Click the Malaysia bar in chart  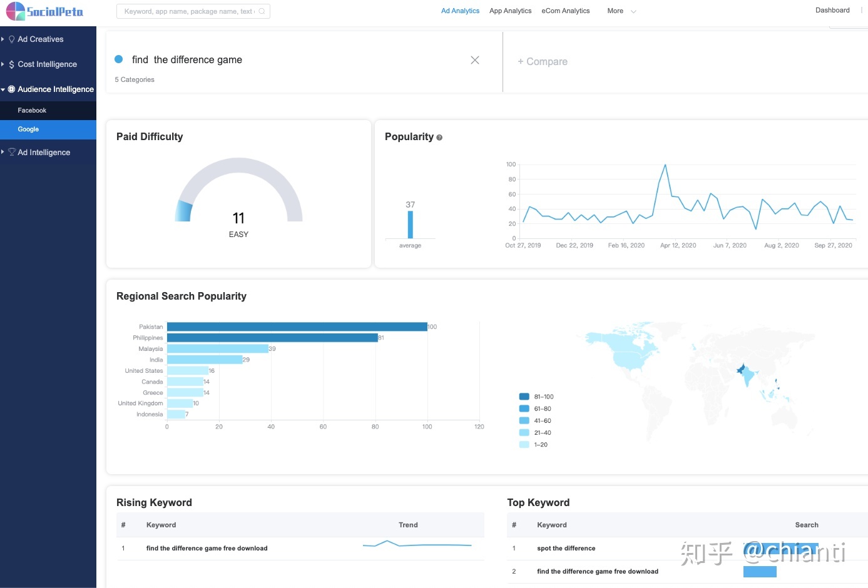coord(218,348)
